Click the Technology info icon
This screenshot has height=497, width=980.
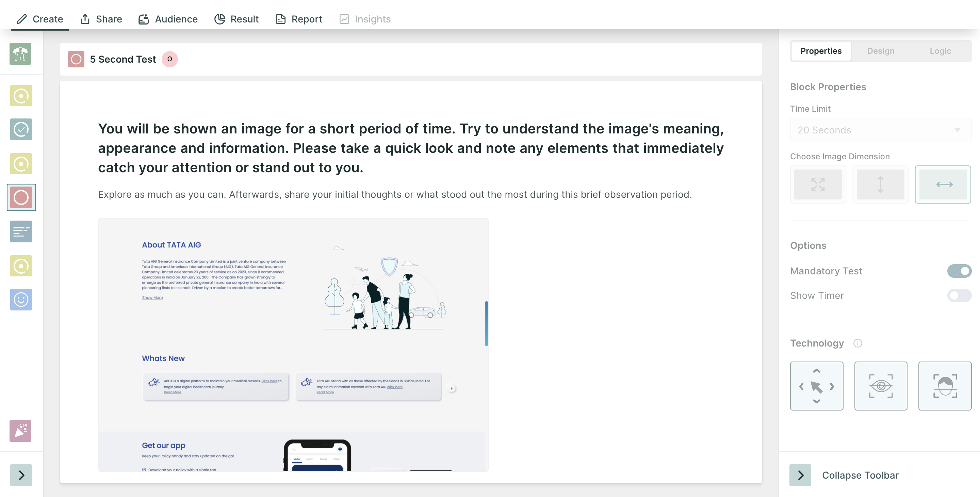(857, 343)
